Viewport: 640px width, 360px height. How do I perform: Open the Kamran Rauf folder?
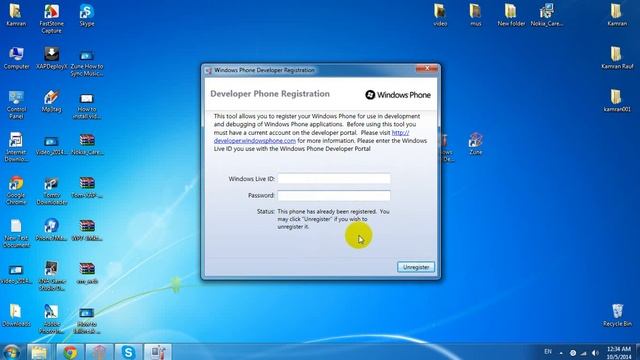617,58
